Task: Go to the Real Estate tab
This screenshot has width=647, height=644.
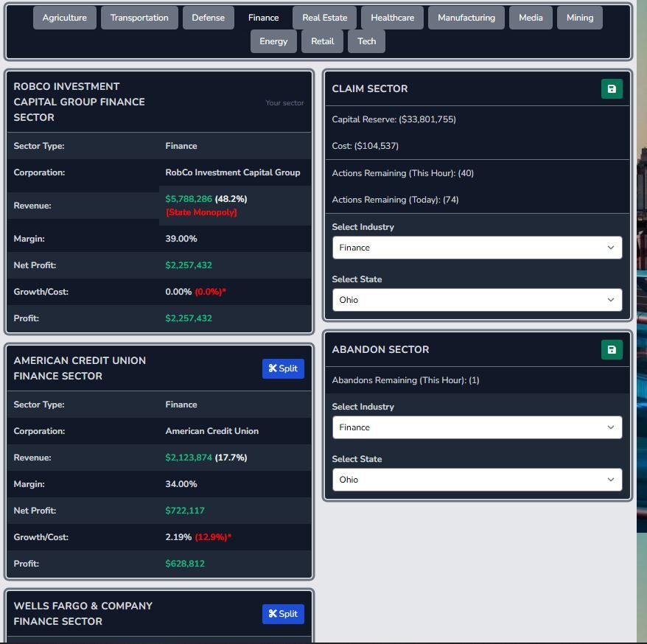Action: 325,18
